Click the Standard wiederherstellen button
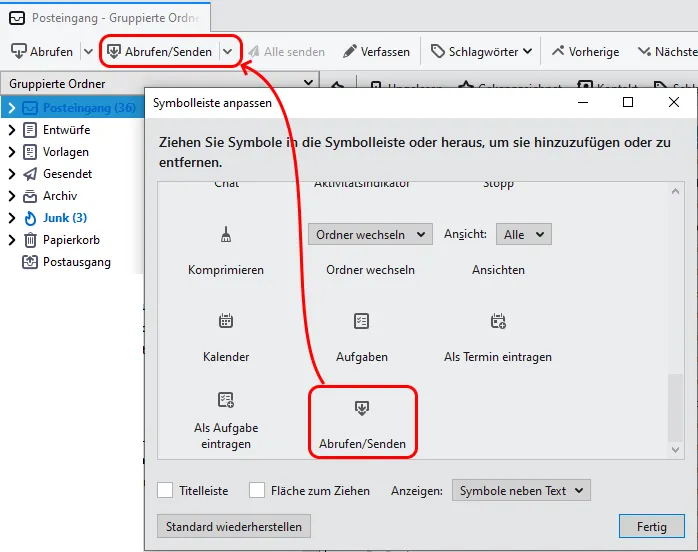Viewport: 698px width, 552px height. pos(234,526)
